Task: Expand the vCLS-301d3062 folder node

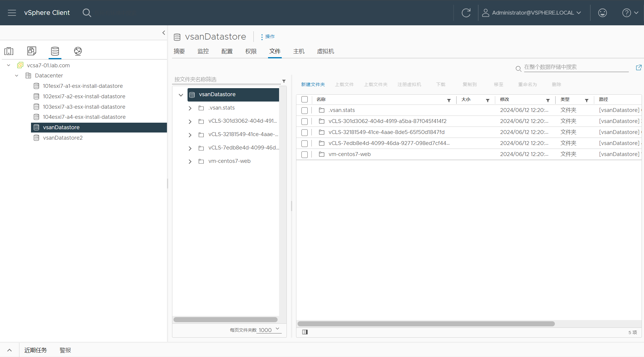Action: 190,122
